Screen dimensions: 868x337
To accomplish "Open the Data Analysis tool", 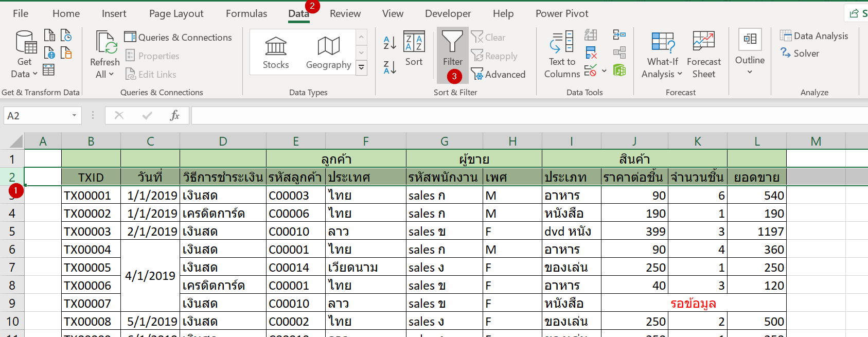I will [x=814, y=36].
